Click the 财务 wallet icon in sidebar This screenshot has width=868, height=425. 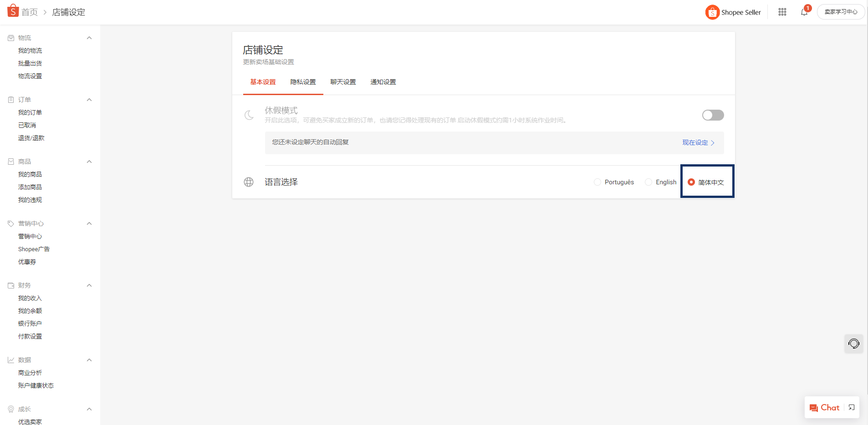coord(11,285)
